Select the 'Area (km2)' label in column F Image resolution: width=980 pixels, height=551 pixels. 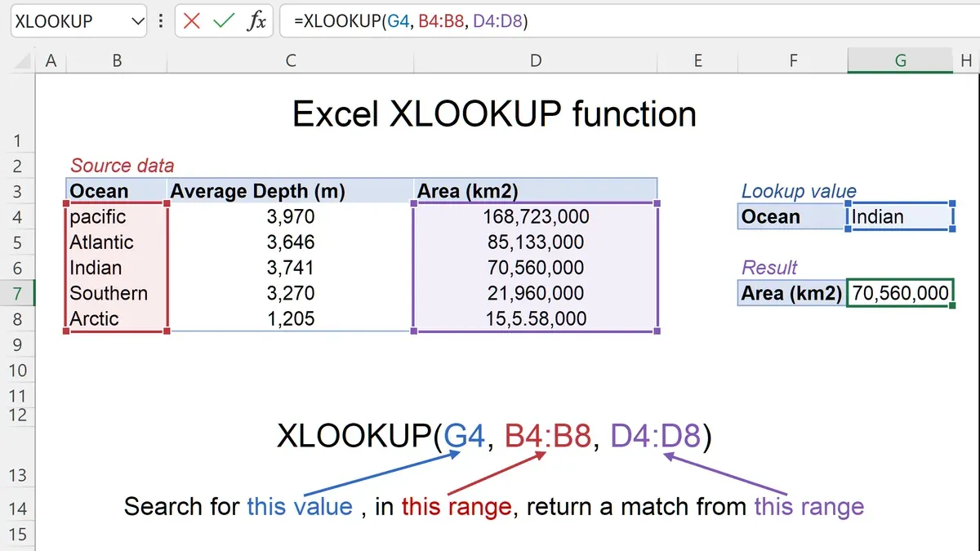pos(792,293)
